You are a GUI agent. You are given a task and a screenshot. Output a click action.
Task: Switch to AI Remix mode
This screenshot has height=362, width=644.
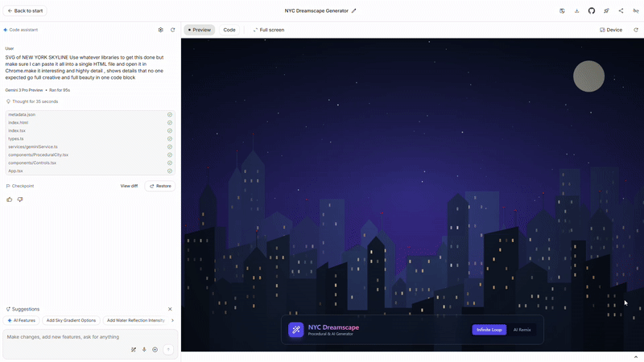click(x=522, y=330)
